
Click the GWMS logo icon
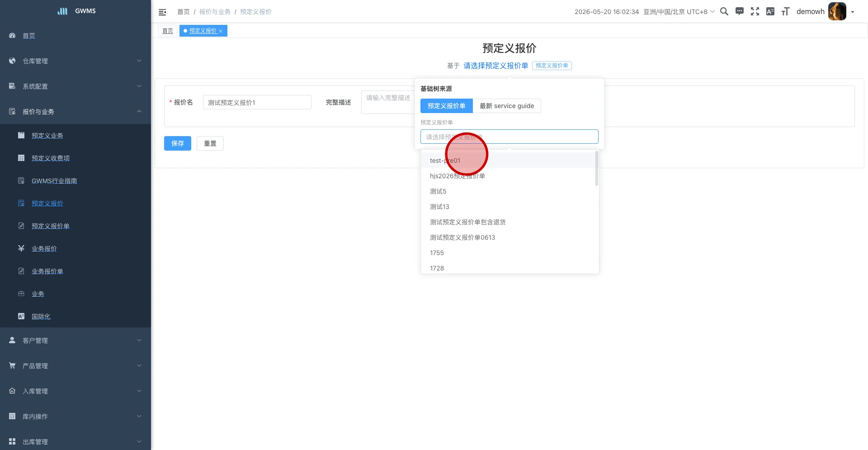62,11
